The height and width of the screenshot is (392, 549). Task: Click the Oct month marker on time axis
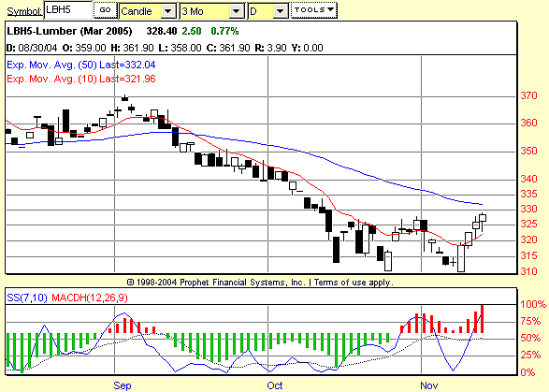(275, 385)
